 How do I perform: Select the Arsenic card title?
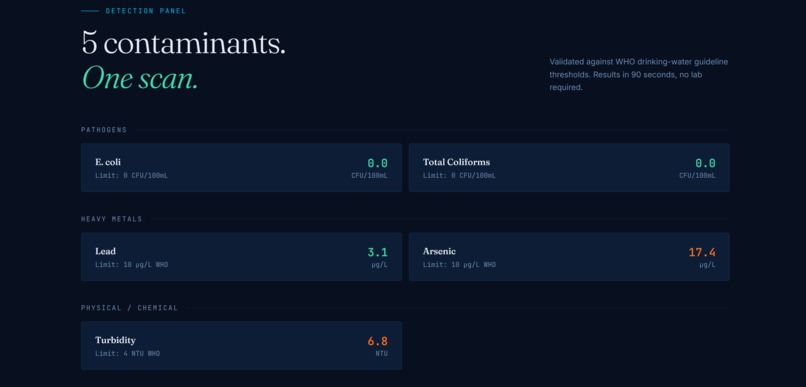pos(439,251)
